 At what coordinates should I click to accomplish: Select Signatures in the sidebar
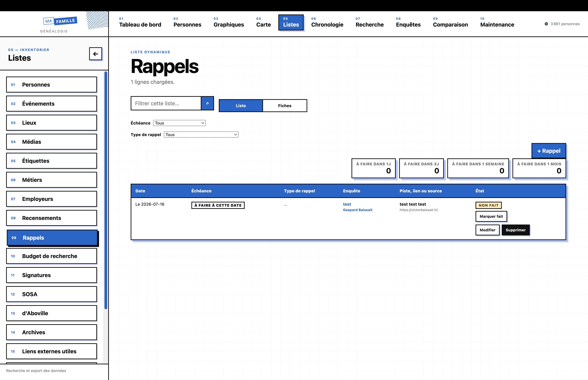[x=52, y=275]
